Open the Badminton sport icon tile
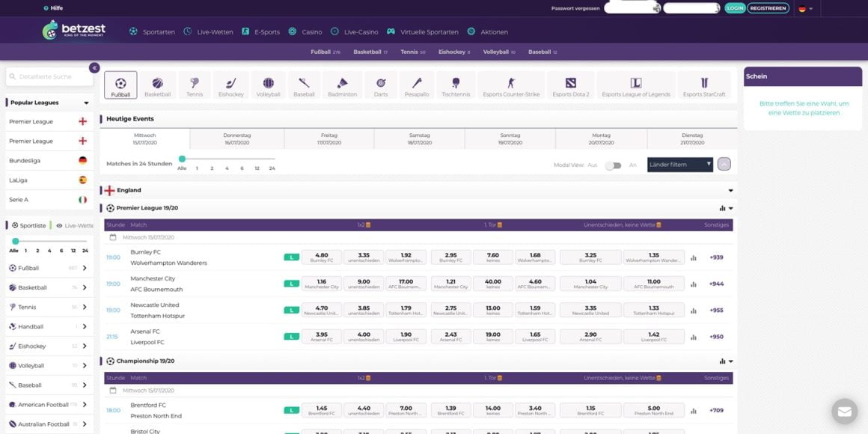Image resolution: width=868 pixels, height=434 pixels. pos(342,85)
